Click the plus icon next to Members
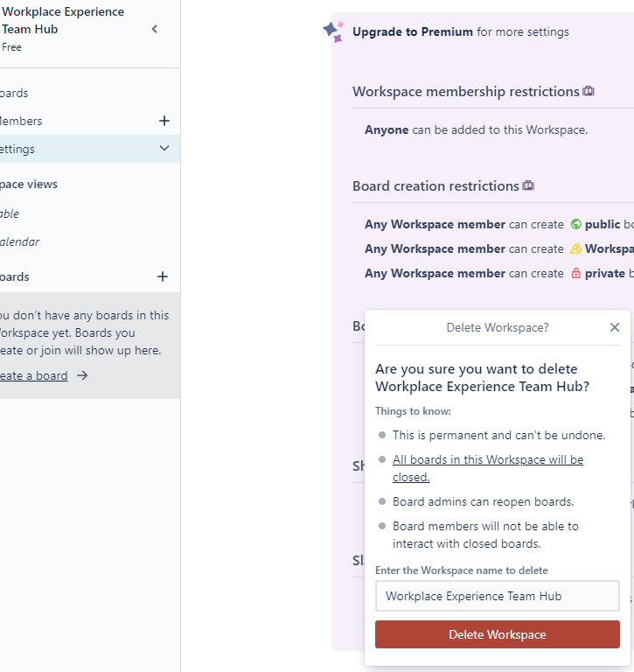634x672 pixels. click(x=164, y=121)
